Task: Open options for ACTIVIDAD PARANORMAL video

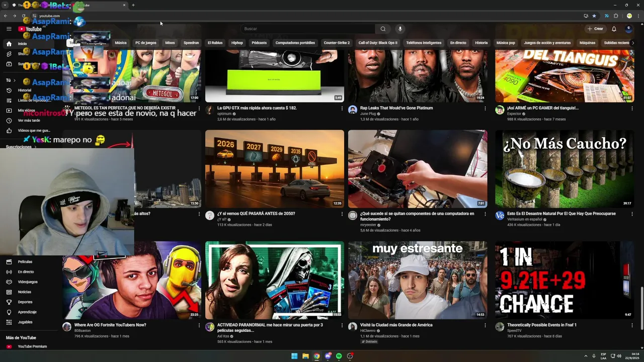Action: click(342, 325)
